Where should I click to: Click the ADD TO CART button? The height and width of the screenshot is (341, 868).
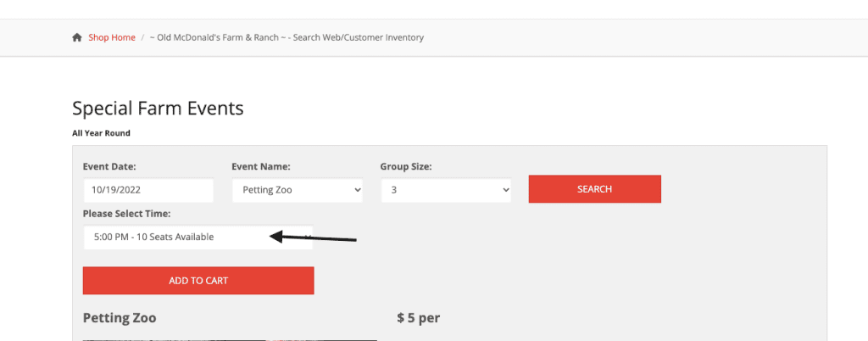[x=198, y=281]
